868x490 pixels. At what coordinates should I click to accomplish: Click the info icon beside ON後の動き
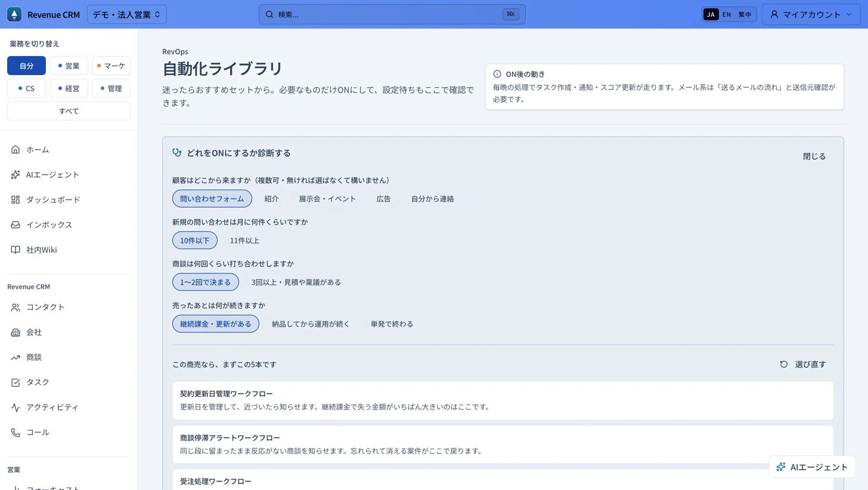pyautogui.click(x=497, y=74)
